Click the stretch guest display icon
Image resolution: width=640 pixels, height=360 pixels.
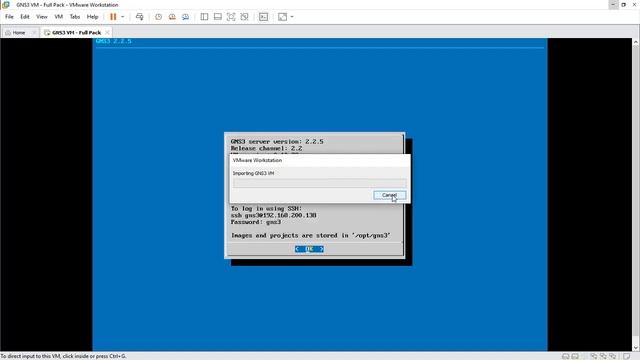tap(282, 17)
